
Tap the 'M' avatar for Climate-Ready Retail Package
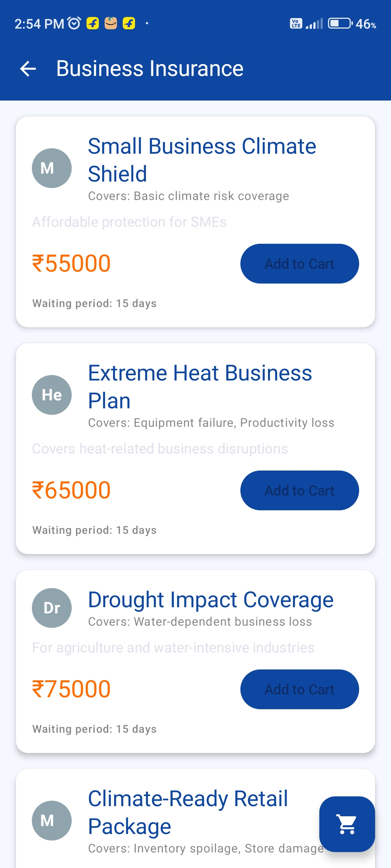[x=52, y=821]
